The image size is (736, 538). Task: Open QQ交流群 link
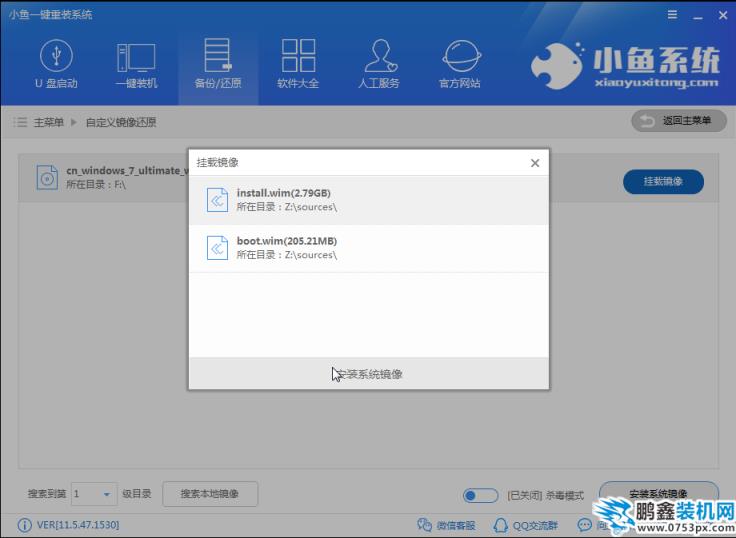[x=526, y=525]
